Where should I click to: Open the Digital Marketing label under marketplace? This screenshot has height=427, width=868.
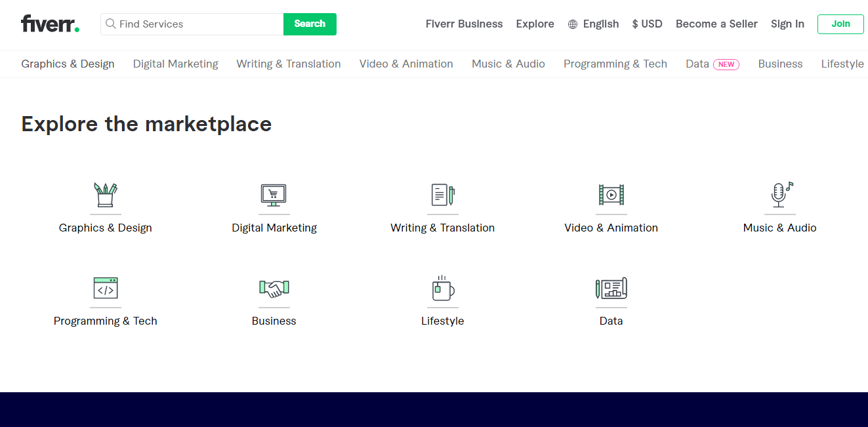(274, 228)
